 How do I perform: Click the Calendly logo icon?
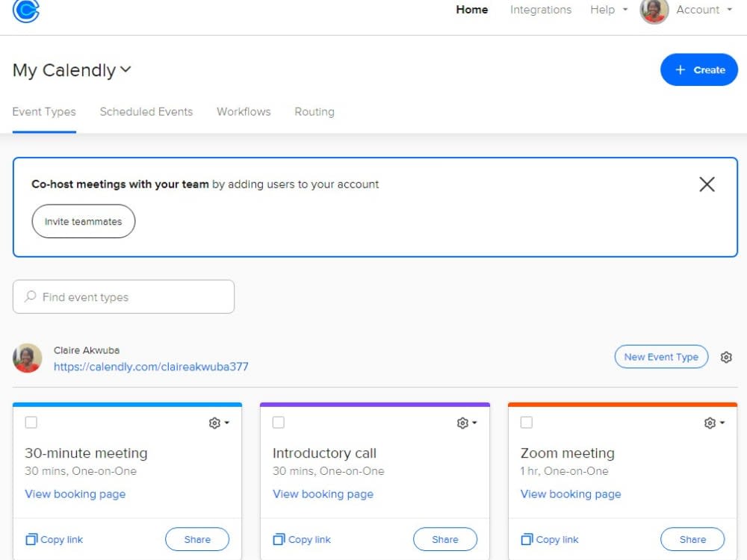pos(25,10)
